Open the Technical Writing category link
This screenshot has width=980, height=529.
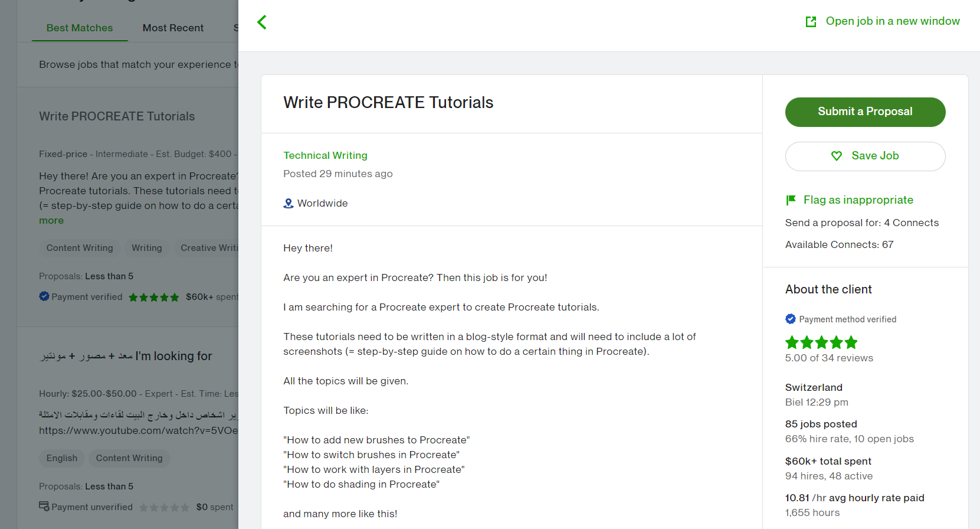[325, 155]
